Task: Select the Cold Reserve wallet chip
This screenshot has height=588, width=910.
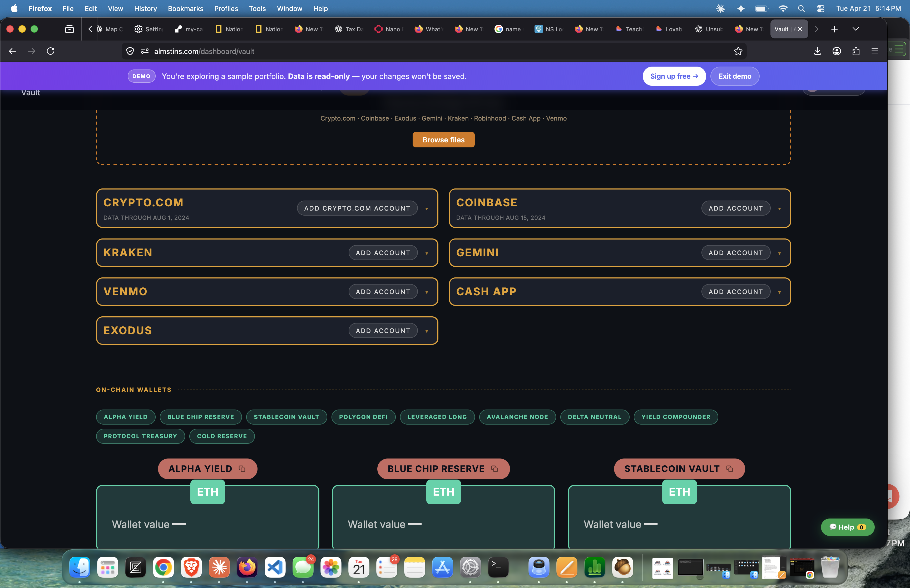Action: (222, 436)
